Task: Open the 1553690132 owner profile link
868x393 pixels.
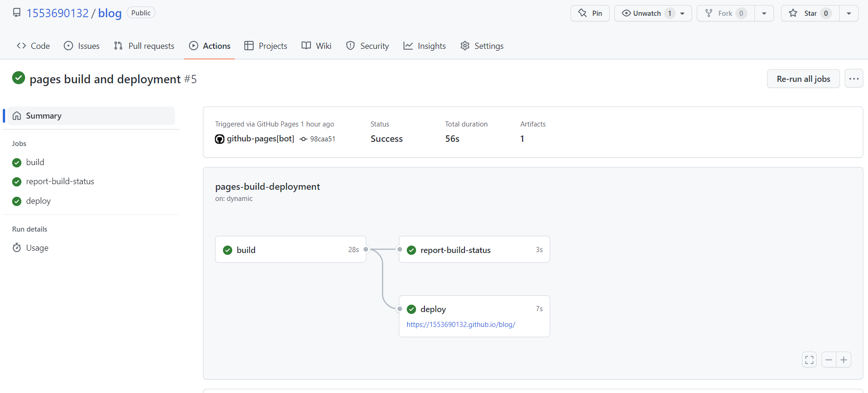Action: [x=58, y=13]
